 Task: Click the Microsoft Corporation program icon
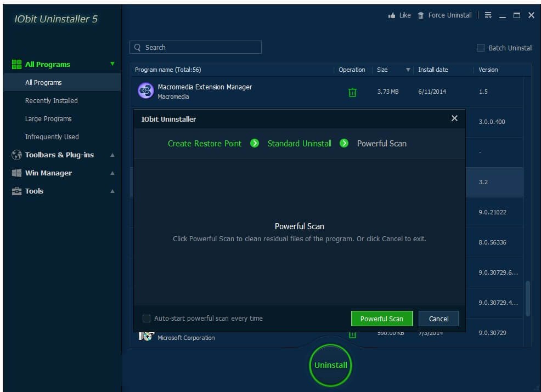tap(146, 336)
